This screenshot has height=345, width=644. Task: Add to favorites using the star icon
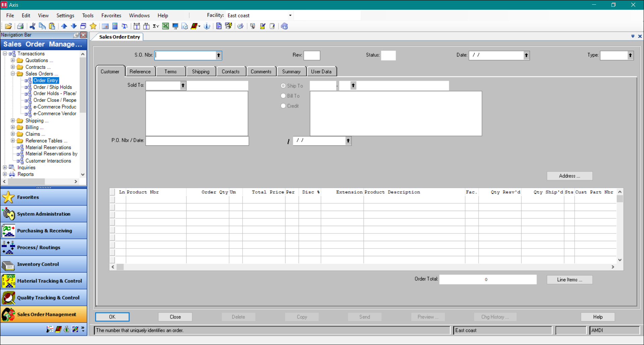click(93, 26)
